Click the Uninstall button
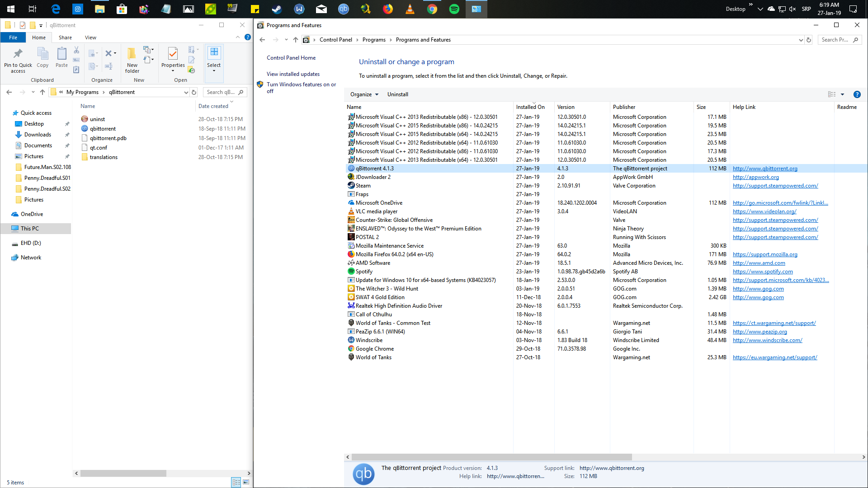The height and width of the screenshot is (488, 868). click(x=397, y=94)
